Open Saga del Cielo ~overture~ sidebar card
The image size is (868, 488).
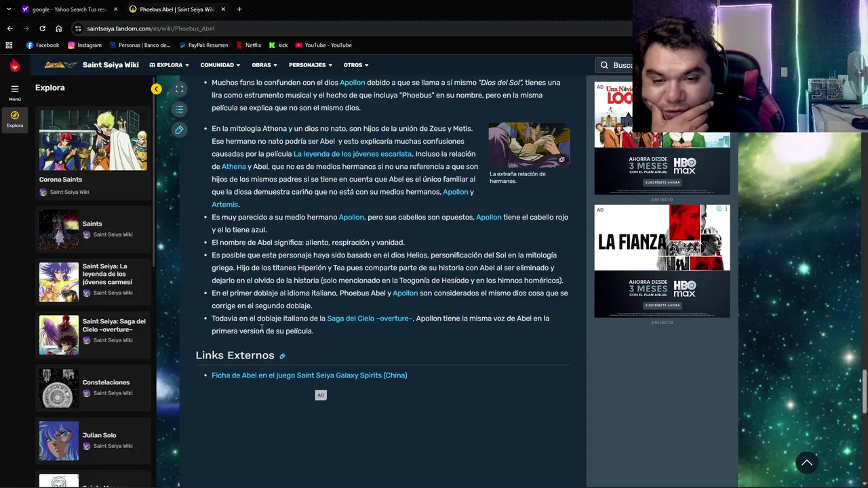(x=93, y=334)
